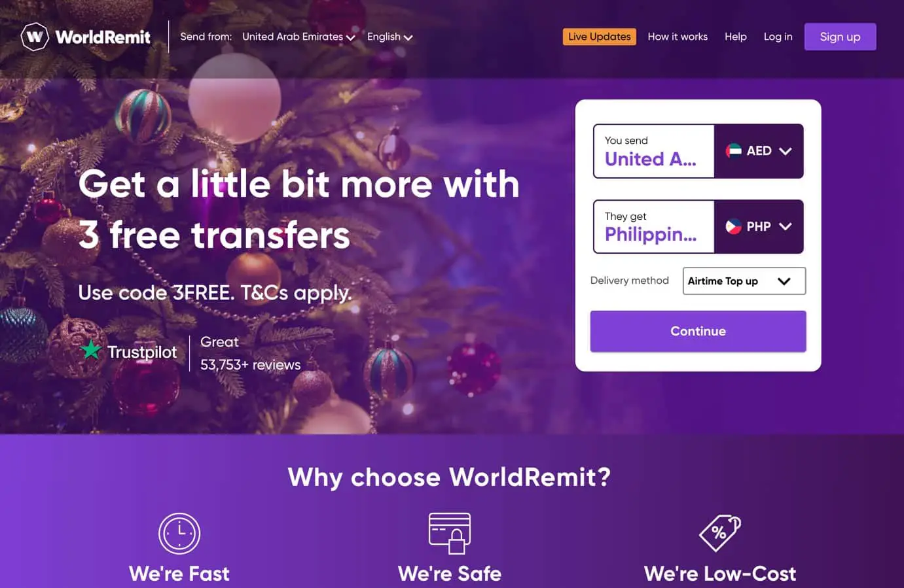Click the Sign up button
The image size is (904, 588).
click(840, 37)
